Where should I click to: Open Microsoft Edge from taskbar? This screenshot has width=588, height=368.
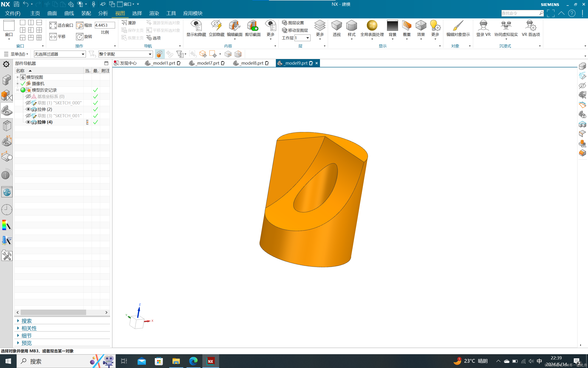point(193,361)
